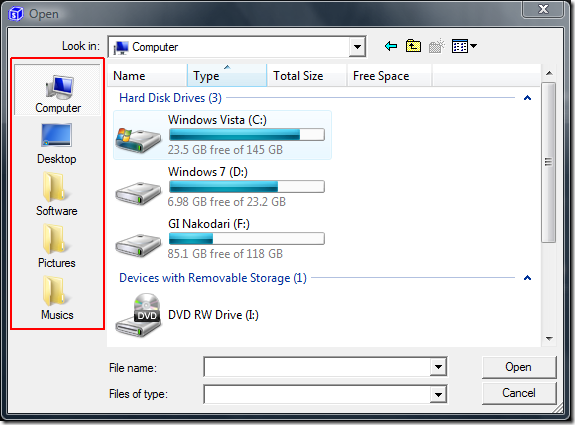The height and width of the screenshot is (425, 575).
Task: Select the Windows 7 (D:) drive
Action: point(220,187)
